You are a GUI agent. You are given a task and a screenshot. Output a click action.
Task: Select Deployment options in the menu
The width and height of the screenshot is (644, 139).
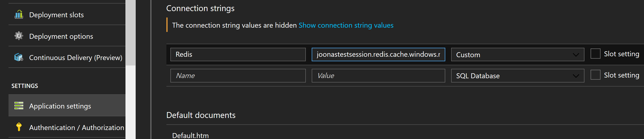tap(61, 36)
